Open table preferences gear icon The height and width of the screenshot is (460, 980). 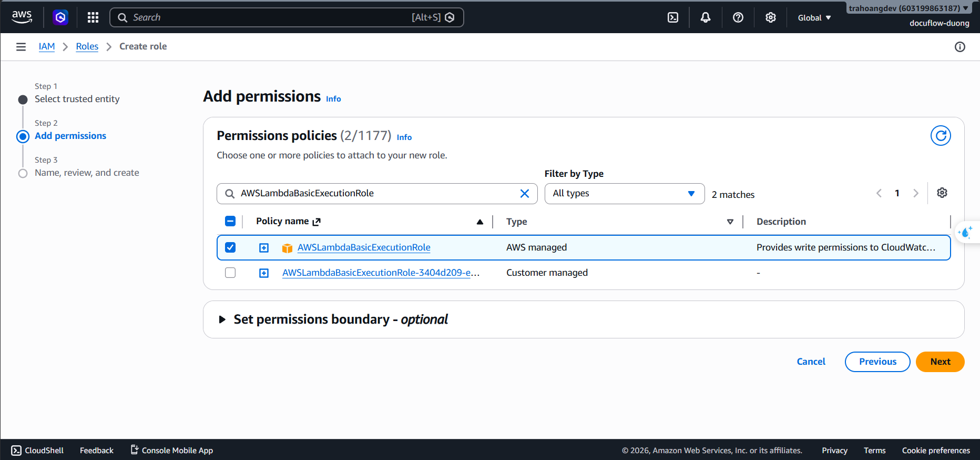click(x=942, y=193)
